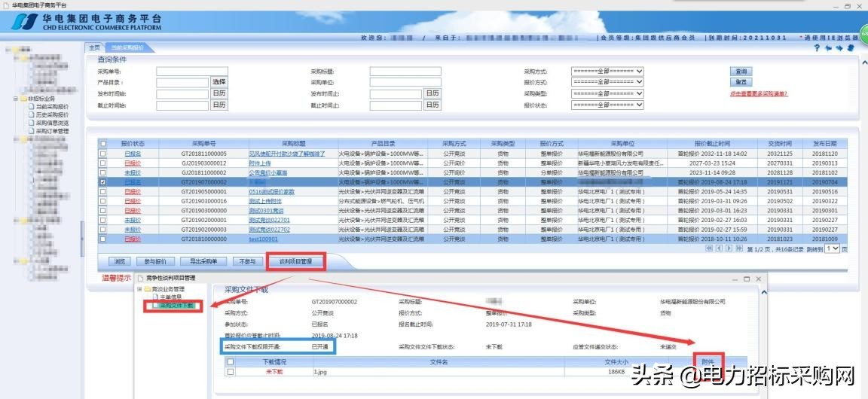Select 采购文件下载 in dialog tree

pos(176,305)
